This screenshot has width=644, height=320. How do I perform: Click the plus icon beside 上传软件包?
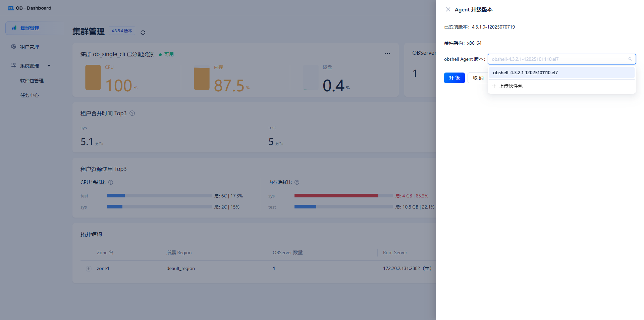494,86
